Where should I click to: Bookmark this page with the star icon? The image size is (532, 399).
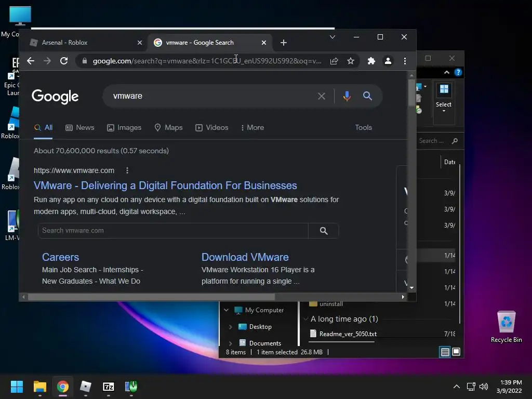tap(351, 61)
